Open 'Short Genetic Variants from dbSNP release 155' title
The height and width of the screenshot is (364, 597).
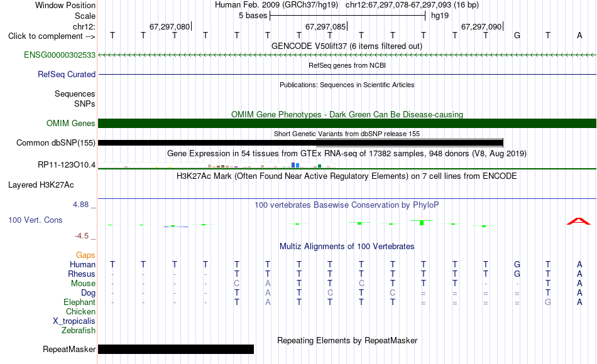click(347, 134)
